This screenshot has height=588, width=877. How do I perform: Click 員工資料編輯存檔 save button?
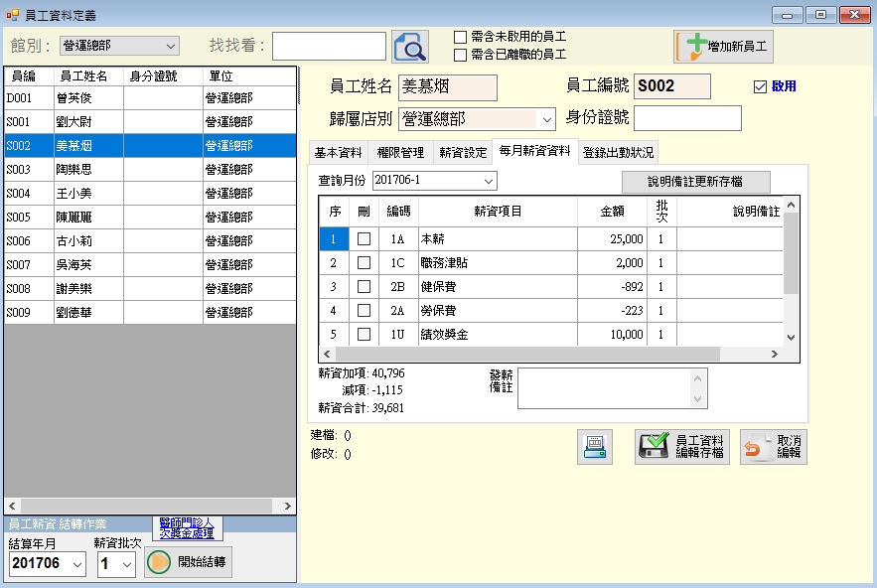681,448
